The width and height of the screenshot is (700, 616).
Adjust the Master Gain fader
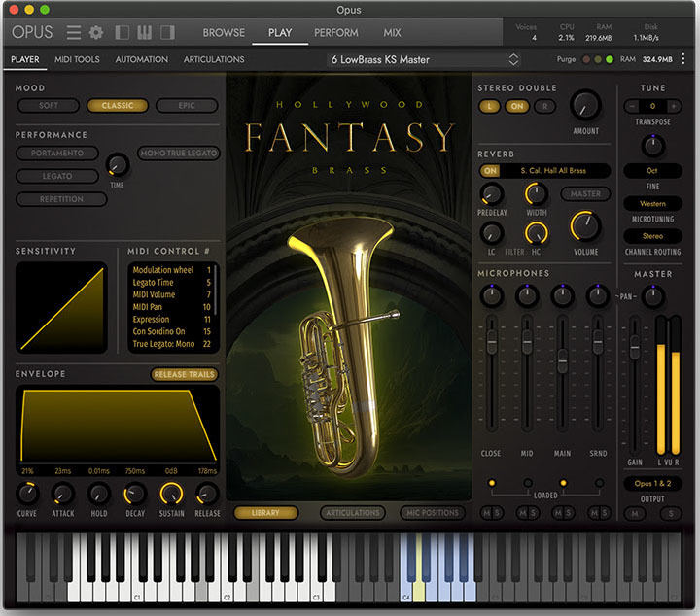634,347
